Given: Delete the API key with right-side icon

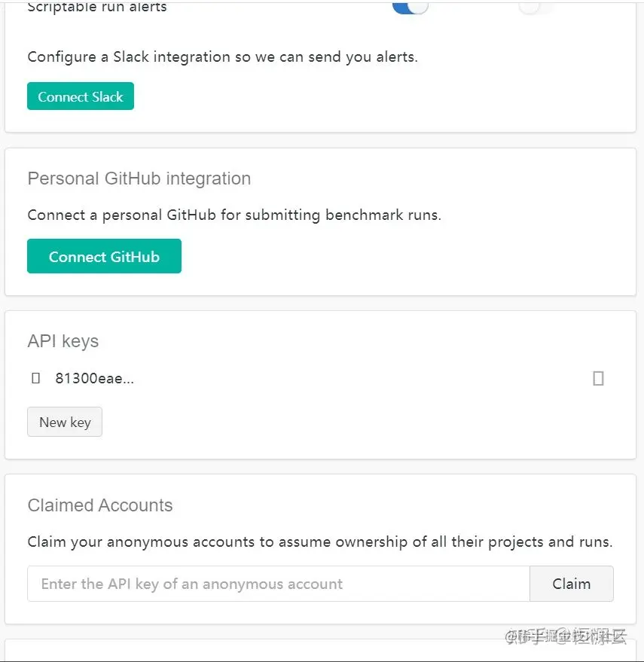Looking at the screenshot, I should point(598,378).
